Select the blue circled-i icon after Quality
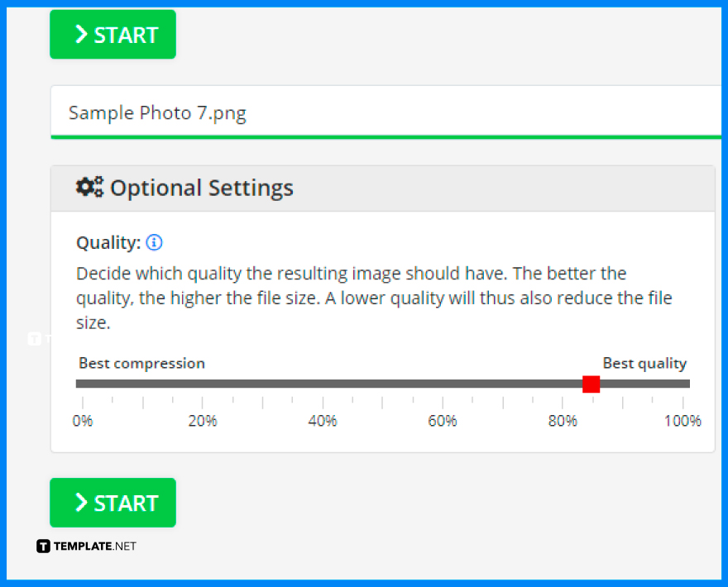The width and height of the screenshot is (728, 587). pyautogui.click(x=153, y=242)
